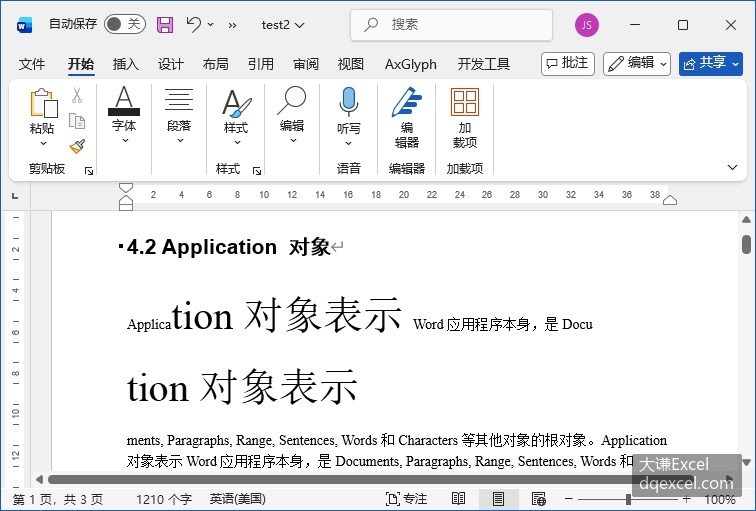Switch to print layout view
Image resolution: width=756 pixels, height=511 pixels.
[x=499, y=499]
